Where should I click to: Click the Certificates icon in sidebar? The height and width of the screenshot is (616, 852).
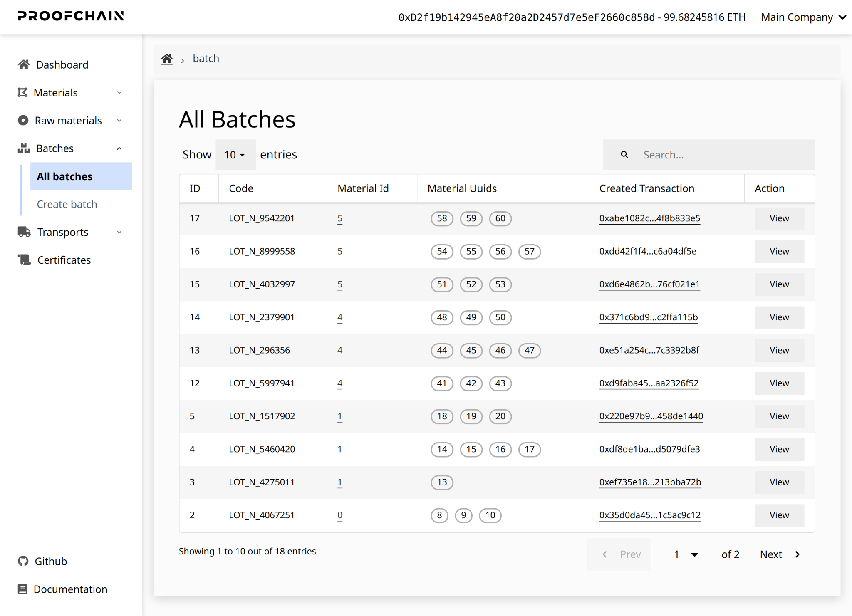[x=24, y=260]
